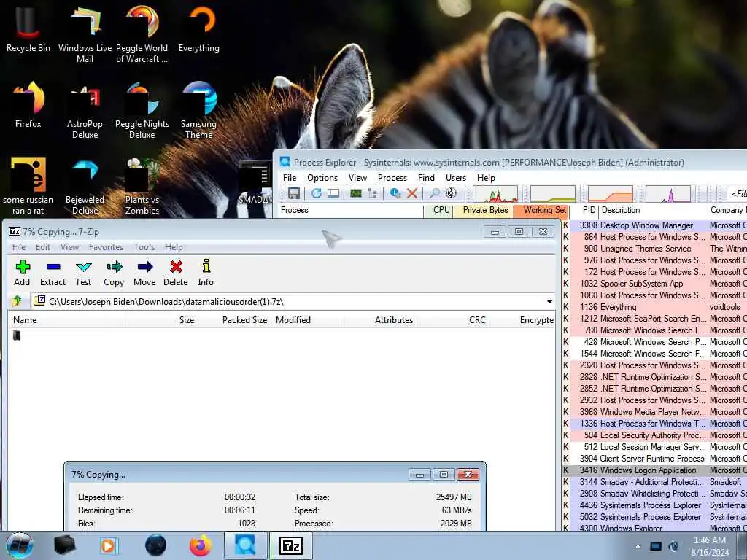The height and width of the screenshot is (560, 747).
Task: Open Process menu in Process Explorer
Action: point(392,178)
